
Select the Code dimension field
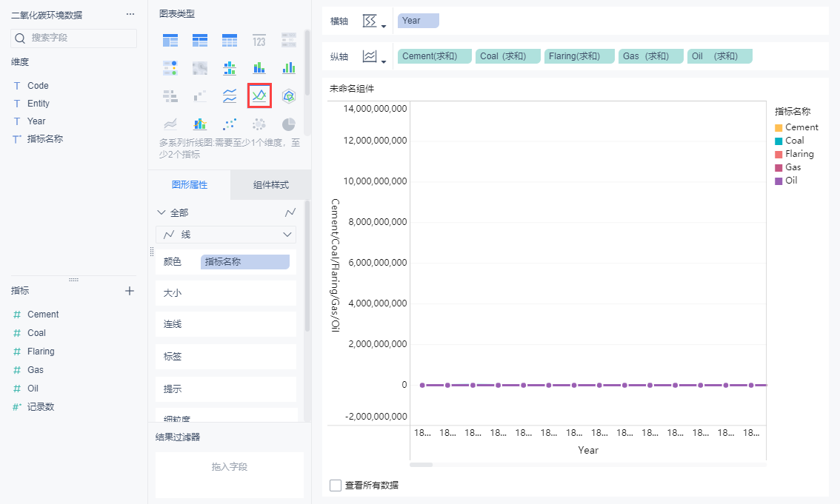[38, 86]
